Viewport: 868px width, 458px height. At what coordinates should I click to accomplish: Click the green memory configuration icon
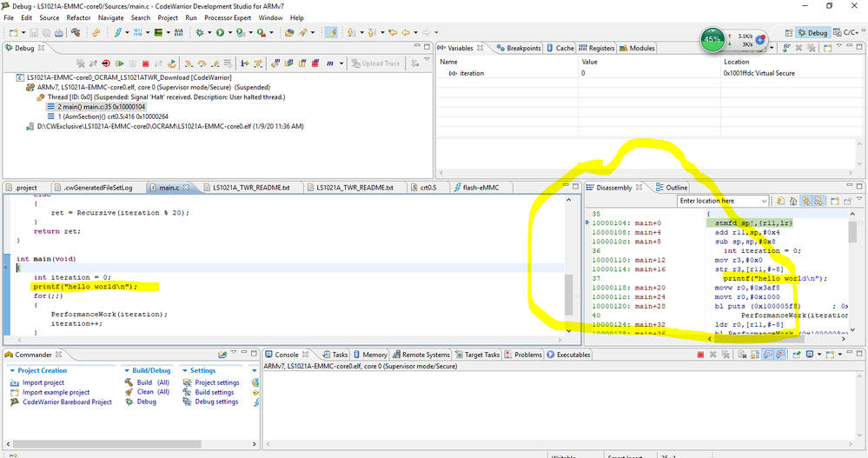(159, 33)
